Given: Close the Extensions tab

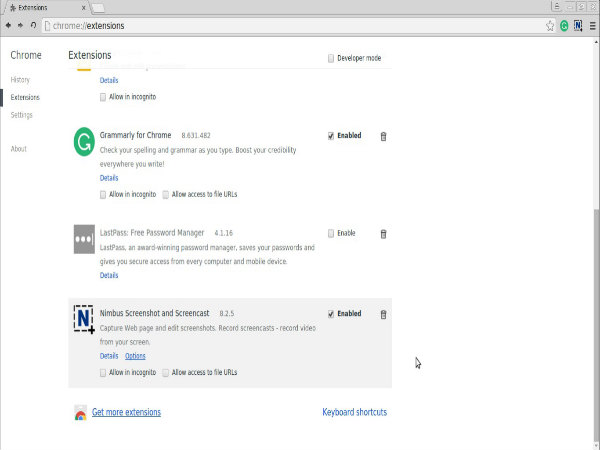Looking at the screenshot, I should (x=83, y=8).
